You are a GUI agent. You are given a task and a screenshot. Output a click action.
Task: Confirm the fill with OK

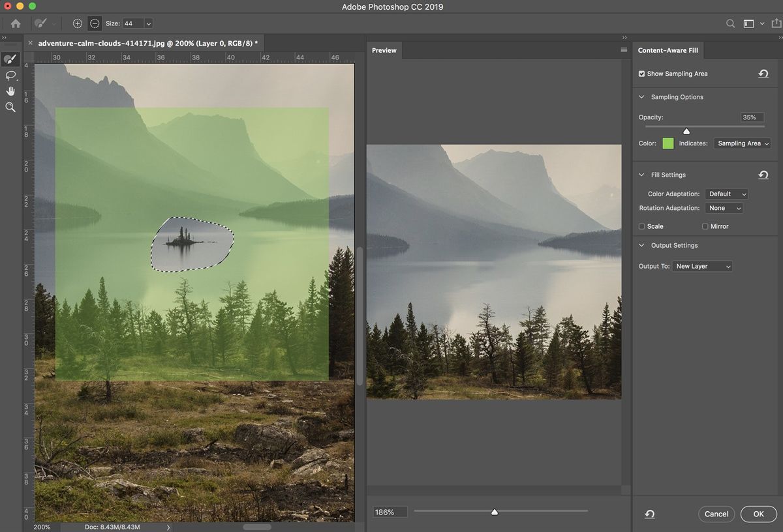click(x=758, y=514)
